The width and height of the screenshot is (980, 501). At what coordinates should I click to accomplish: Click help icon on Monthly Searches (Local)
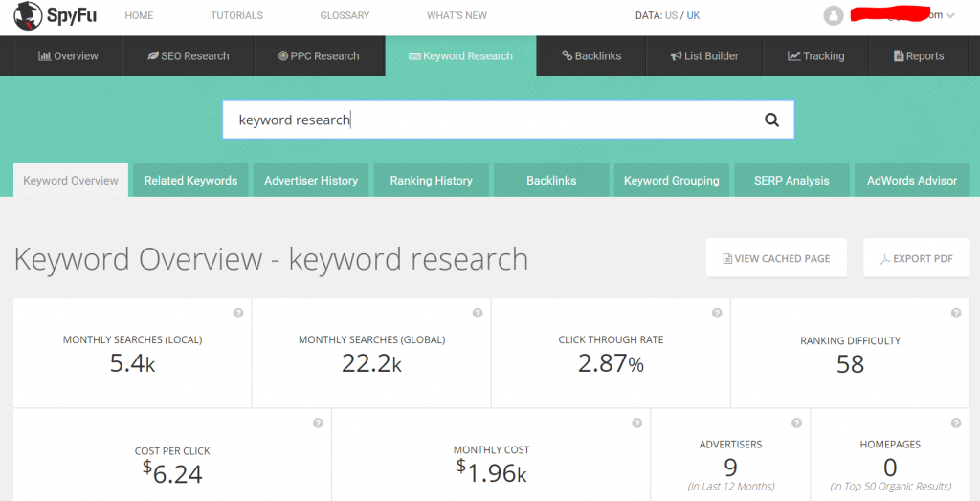pos(238,314)
